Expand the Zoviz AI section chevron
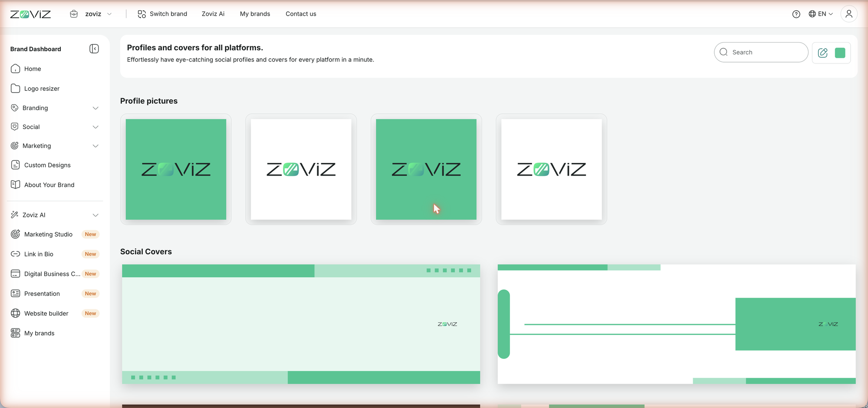 [95, 215]
